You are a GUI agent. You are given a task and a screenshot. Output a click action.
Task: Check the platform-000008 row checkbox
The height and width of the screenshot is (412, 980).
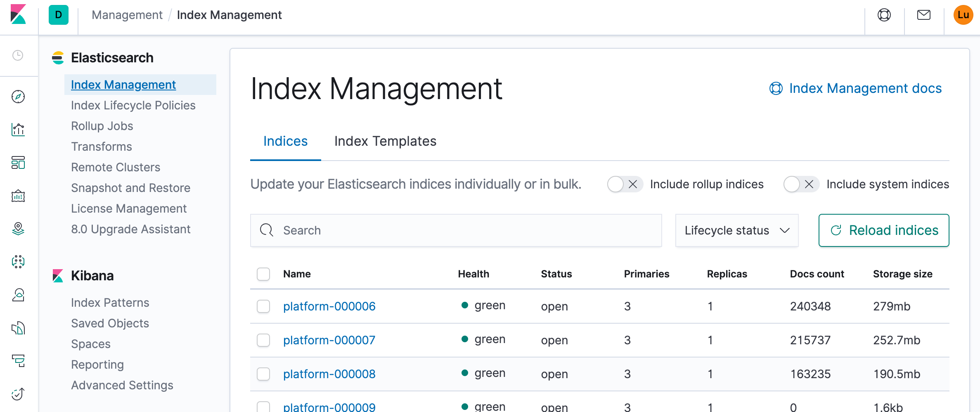click(x=263, y=374)
